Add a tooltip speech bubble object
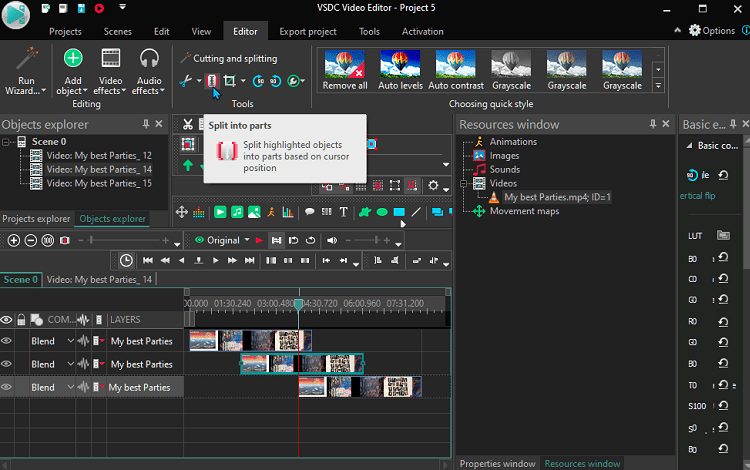The height and width of the screenshot is (470, 750). click(309, 212)
